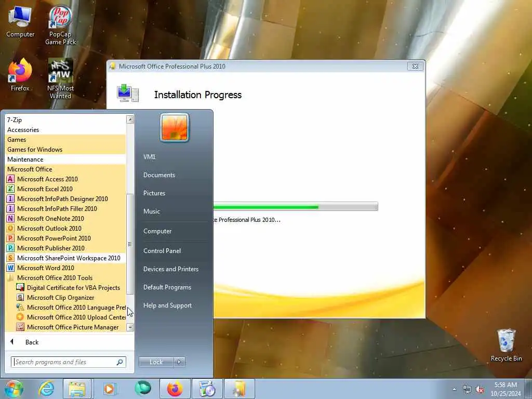Click the taskbar clock
The image size is (532, 399).
pyautogui.click(x=506, y=389)
